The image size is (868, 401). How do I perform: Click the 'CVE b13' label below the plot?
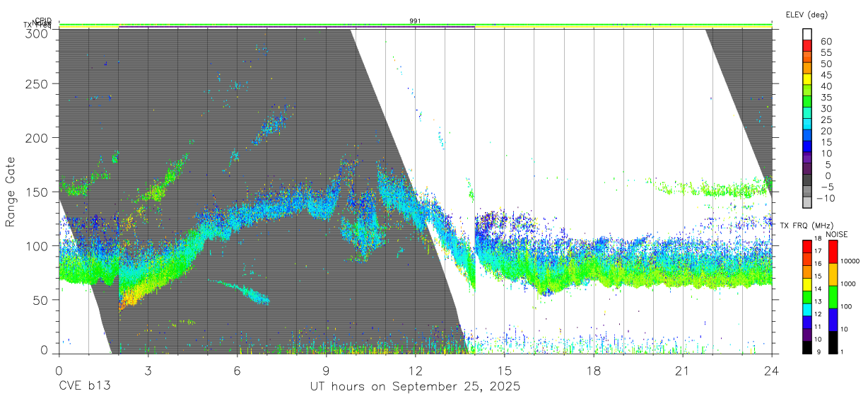click(84, 387)
